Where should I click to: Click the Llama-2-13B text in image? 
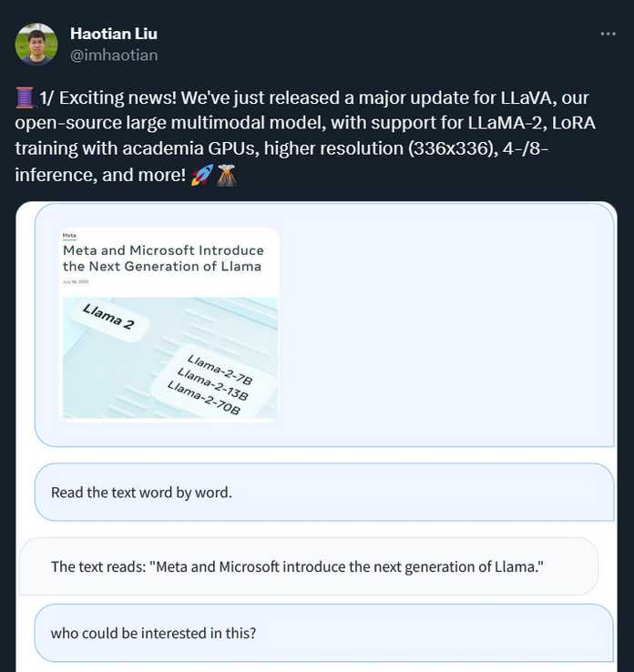tap(212, 384)
